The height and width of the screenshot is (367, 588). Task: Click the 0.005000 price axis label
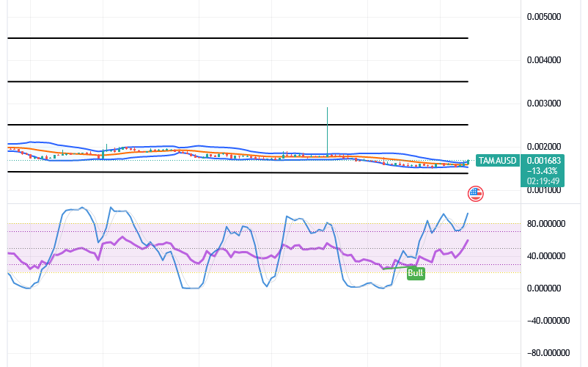[544, 17]
